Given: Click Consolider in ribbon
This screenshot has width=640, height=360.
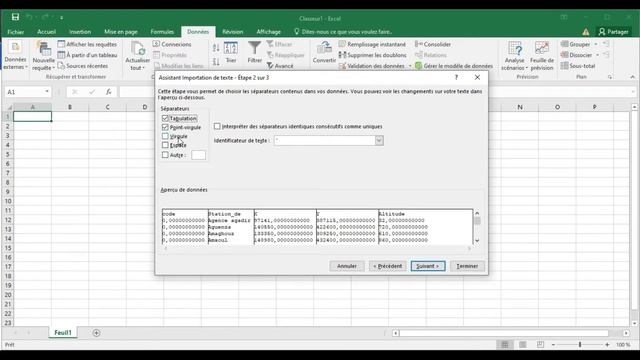Looking at the screenshot, I should coord(433,44).
